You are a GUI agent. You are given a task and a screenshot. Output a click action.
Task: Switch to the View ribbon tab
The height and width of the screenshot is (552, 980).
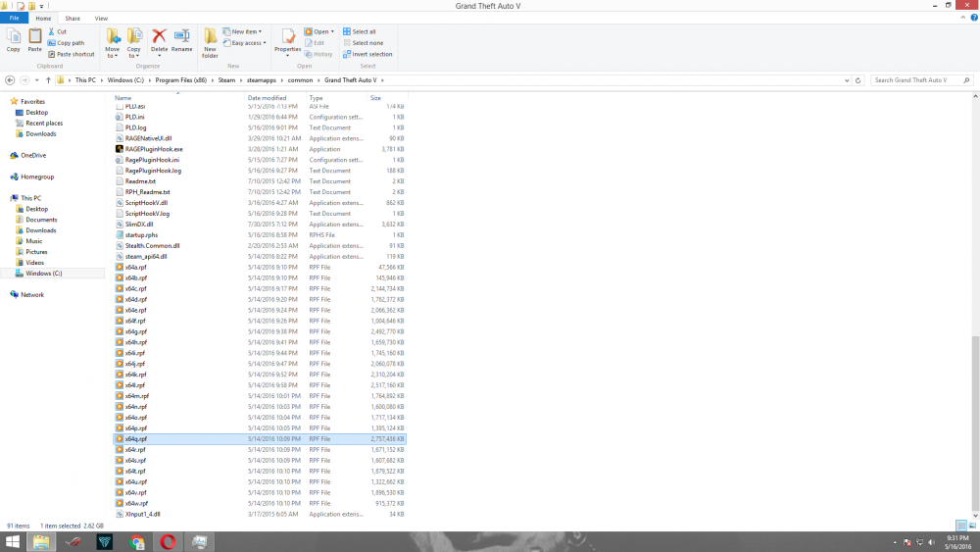[101, 18]
